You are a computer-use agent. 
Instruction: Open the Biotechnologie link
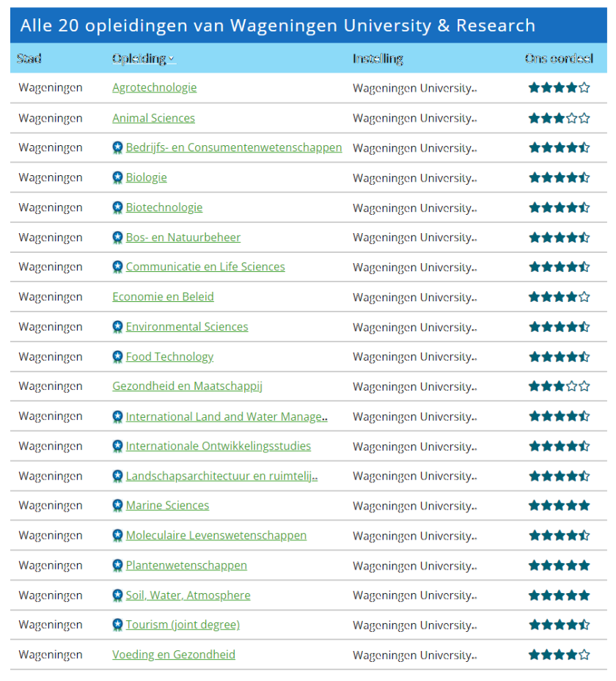pyautogui.click(x=164, y=207)
